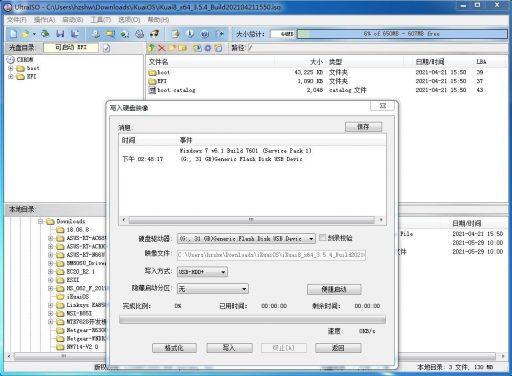Collapse the Downloads folder in local tree
Screen dimensions: 512x376
(x=41, y=221)
